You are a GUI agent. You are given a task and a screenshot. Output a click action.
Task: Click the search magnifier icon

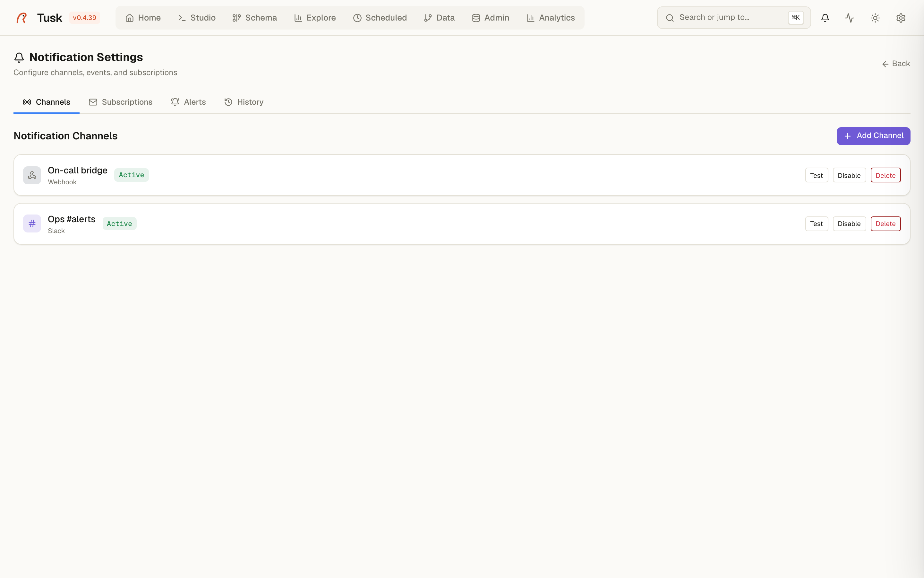click(670, 18)
